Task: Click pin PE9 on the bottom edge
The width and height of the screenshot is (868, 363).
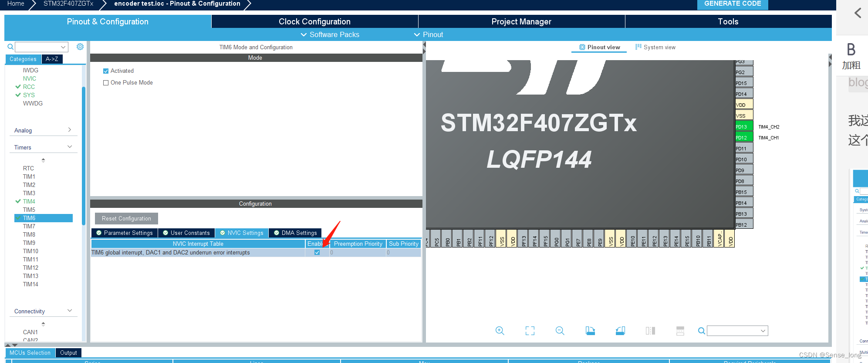Action: tap(599, 238)
